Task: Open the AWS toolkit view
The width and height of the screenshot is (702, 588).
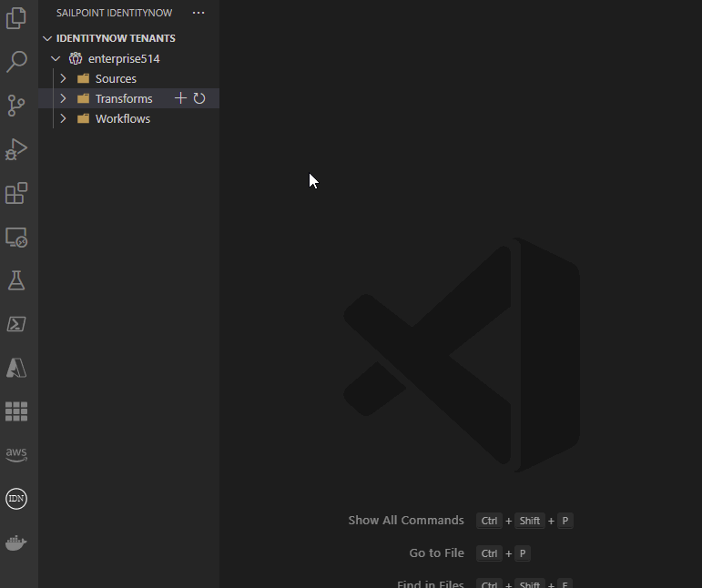Action: 16,454
